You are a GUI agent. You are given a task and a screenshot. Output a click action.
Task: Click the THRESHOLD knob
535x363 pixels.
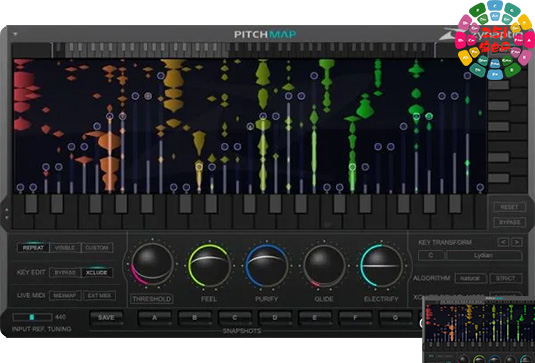click(152, 264)
